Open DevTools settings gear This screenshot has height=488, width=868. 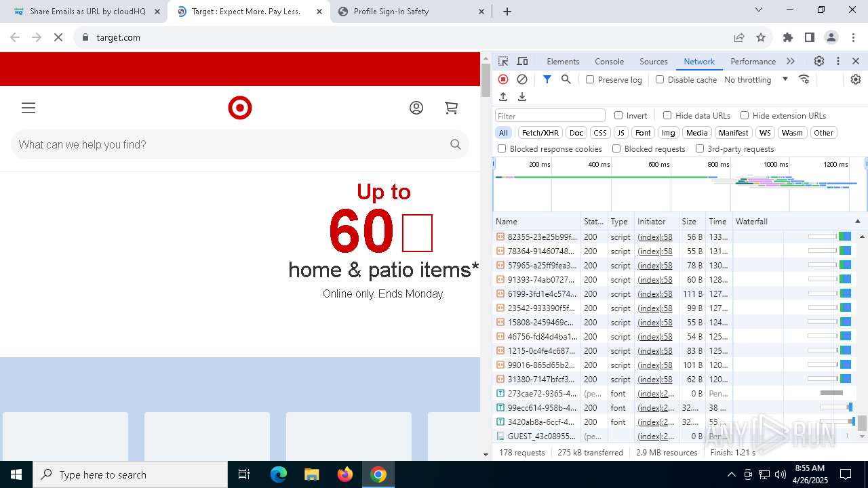(x=819, y=61)
